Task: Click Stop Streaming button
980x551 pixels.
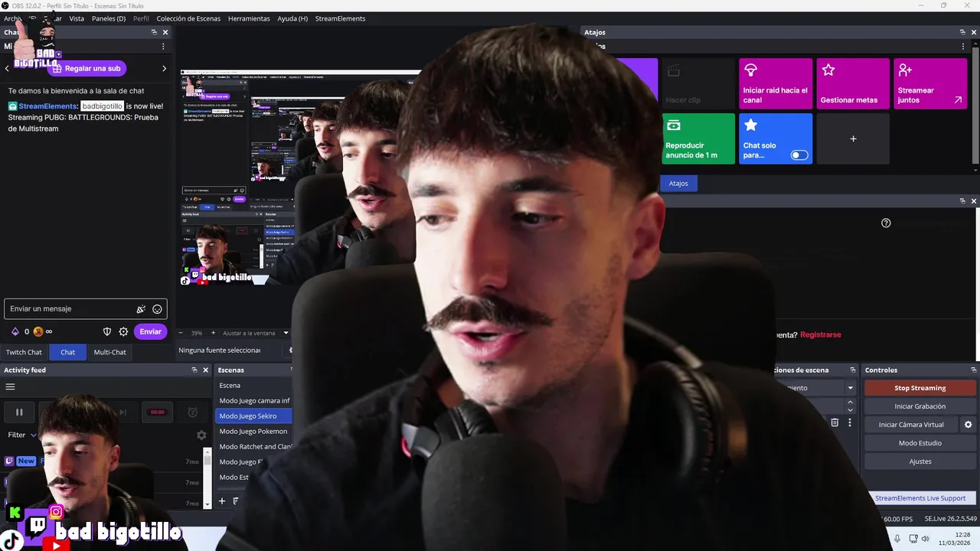Action: [920, 388]
